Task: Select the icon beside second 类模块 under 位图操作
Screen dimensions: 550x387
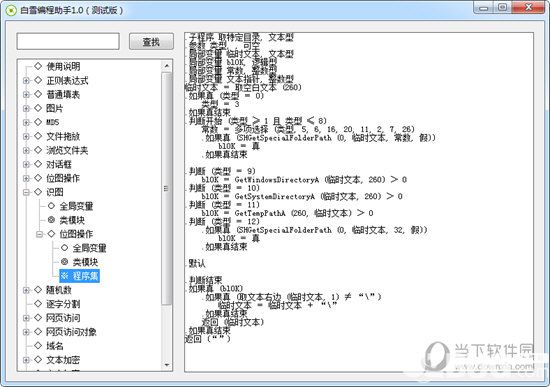Action: (x=65, y=262)
